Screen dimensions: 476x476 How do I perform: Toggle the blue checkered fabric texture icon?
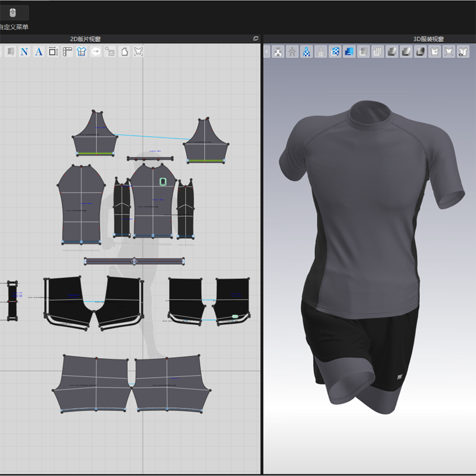pos(335,52)
